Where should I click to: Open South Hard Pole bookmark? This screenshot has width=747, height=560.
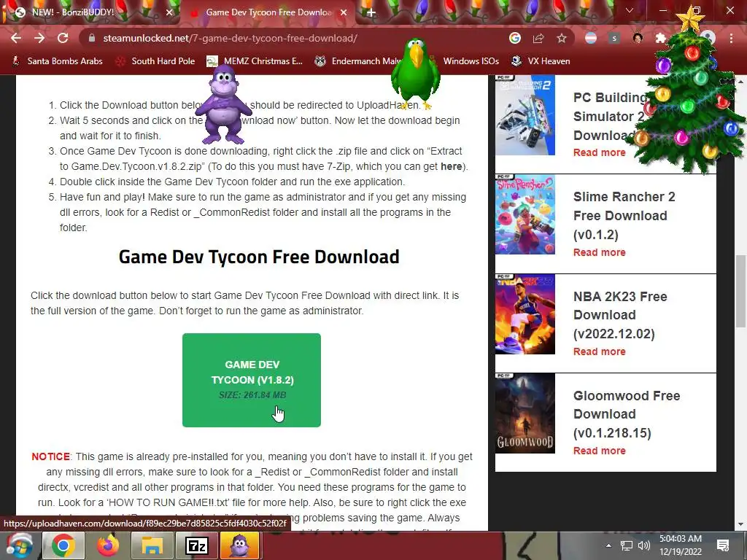point(155,61)
